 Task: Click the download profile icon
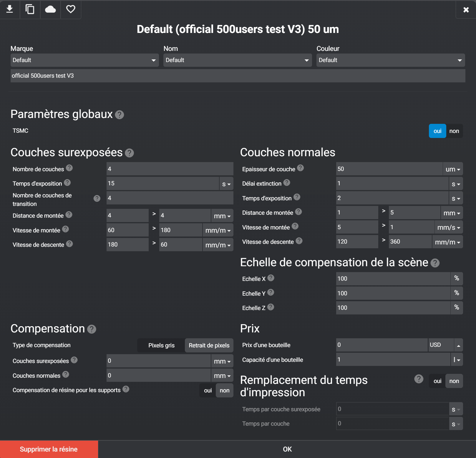click(x=10, y=9)
